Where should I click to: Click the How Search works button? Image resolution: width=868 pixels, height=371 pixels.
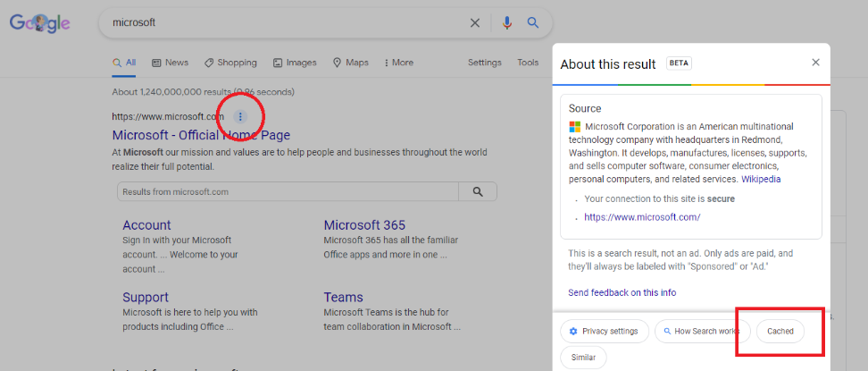(701, 331)
